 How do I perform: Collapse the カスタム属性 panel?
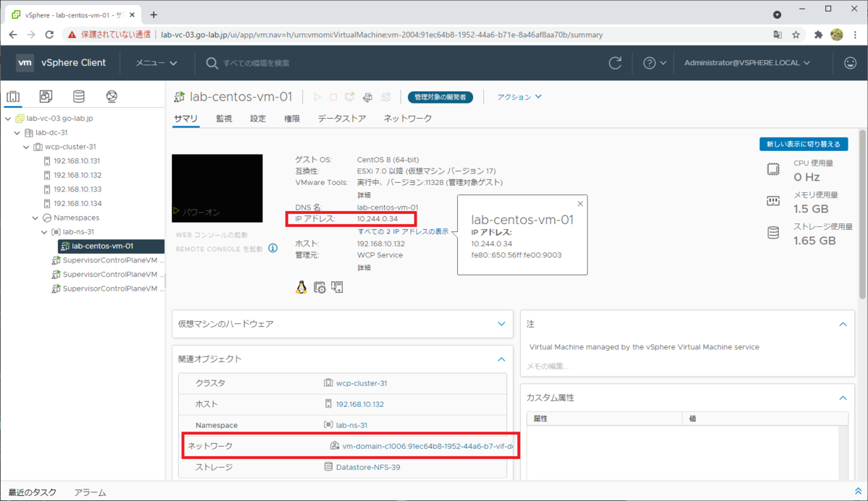(843, 398)
